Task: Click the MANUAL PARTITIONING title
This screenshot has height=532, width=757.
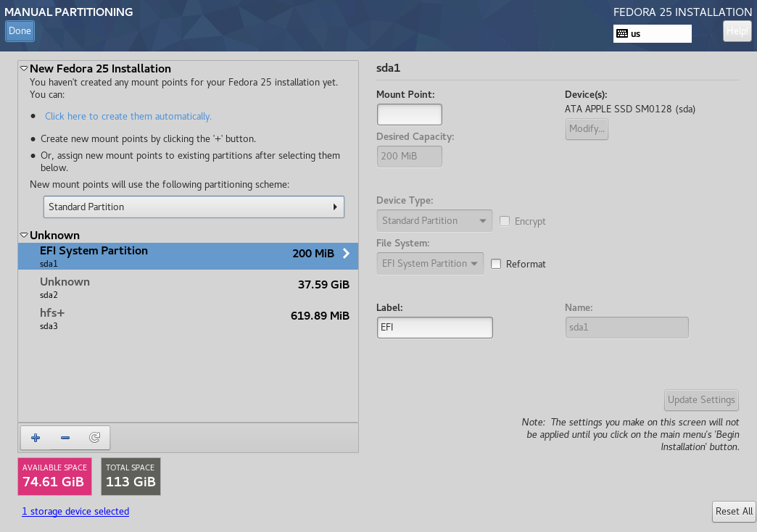Action: [69, 12]
